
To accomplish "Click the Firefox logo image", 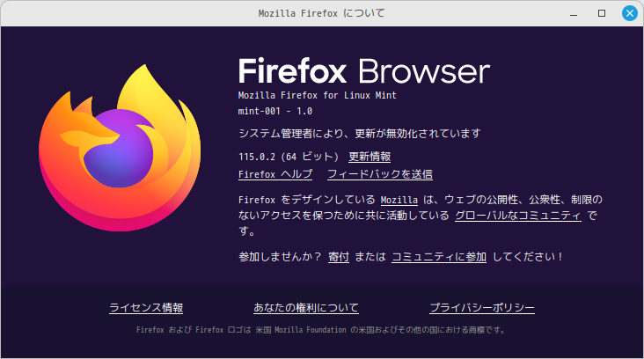I will pos(120,148).
